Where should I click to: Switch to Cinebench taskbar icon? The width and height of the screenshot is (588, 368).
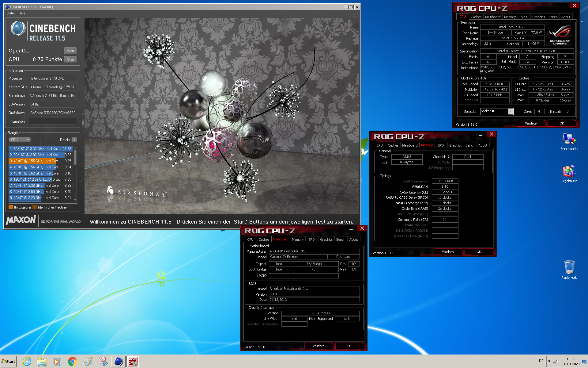click(118, 362)
